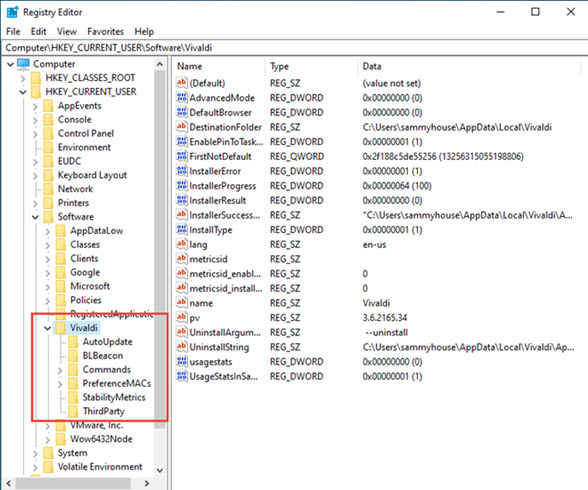Image resolution: width=588 pixels, height=490 pixels.
Task: Expand the AppEvents key
Action: [x=35, y=106]
